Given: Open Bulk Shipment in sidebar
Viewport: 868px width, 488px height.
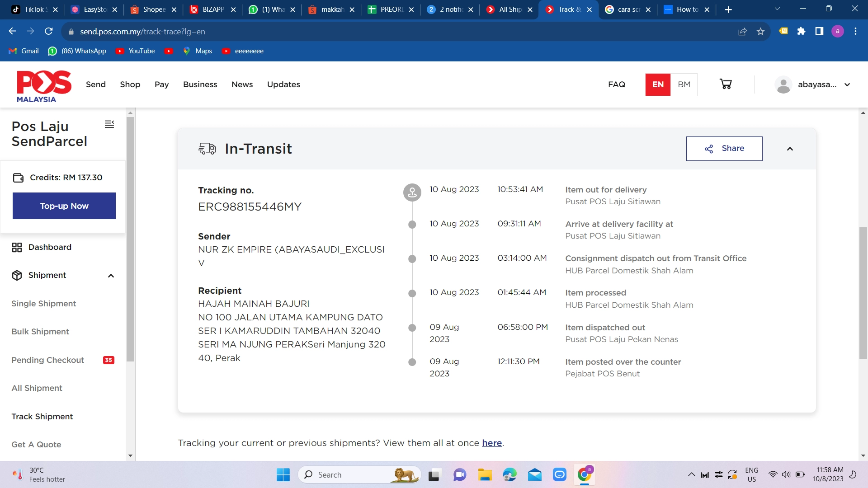Looking at the screenshot, I should (40, 332).
